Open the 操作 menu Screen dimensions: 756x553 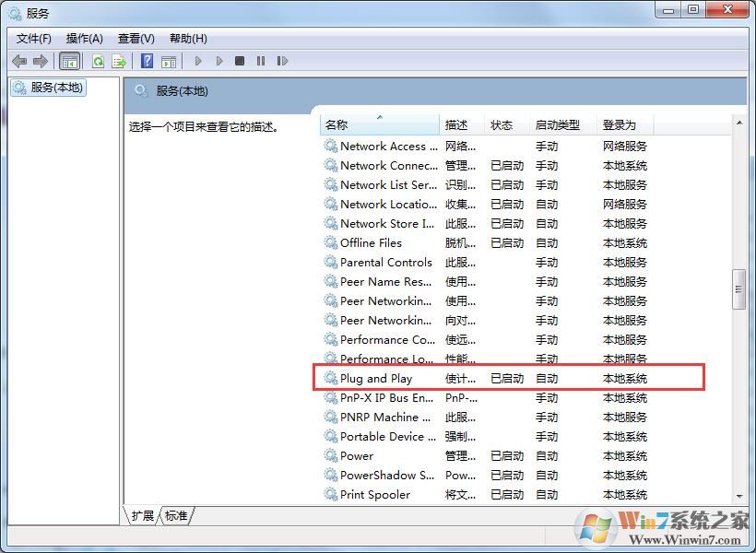(x=85, y=38)
